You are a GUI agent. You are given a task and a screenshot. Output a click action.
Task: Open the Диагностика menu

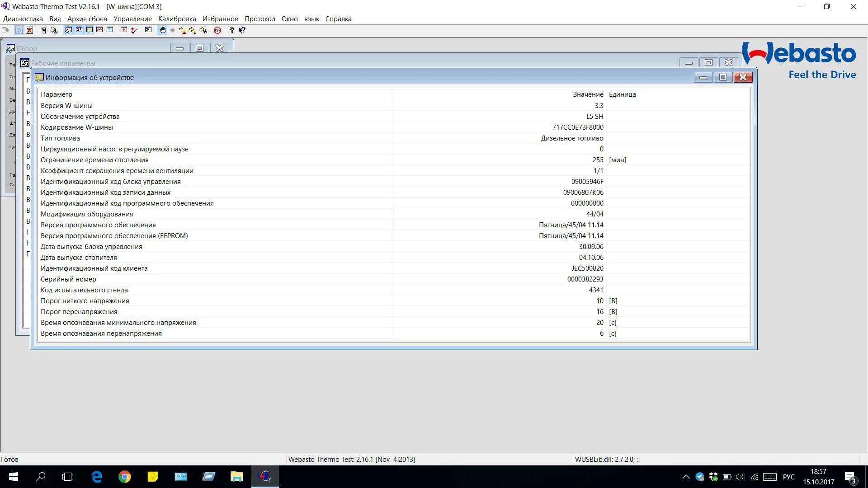(x=23, y=19)
